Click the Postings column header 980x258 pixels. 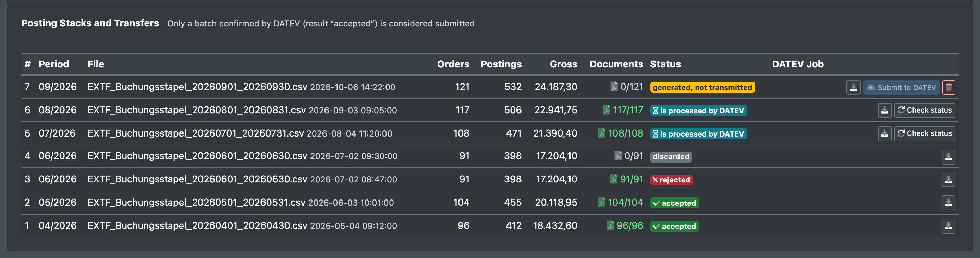pyautogui.click(x=501, y=64)
